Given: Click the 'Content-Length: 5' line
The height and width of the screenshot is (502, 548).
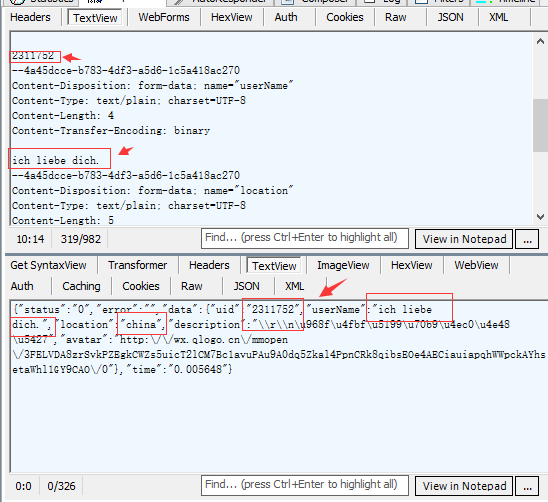Looking at the screenshot, I should [x=63, y=221].
